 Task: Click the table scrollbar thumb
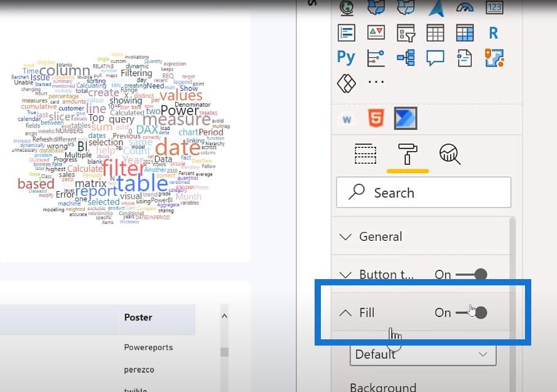pyautogui.click(x=224, y=352)
